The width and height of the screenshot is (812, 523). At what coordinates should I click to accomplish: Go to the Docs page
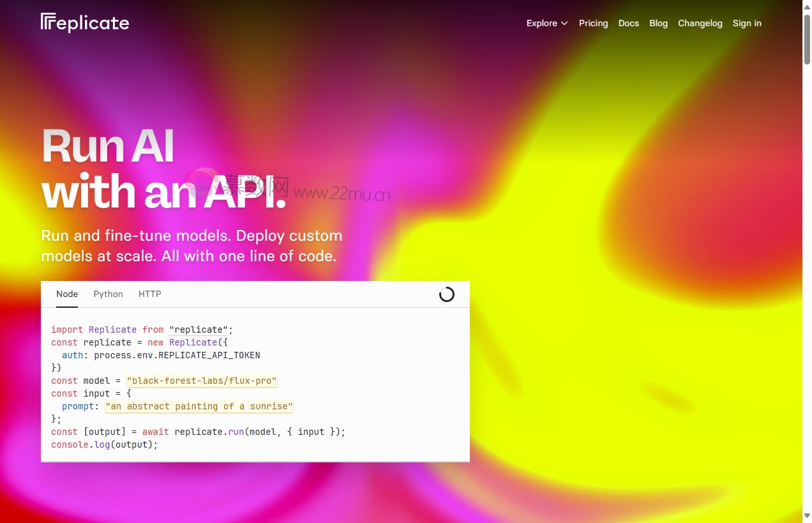click(x=628, y=23)
